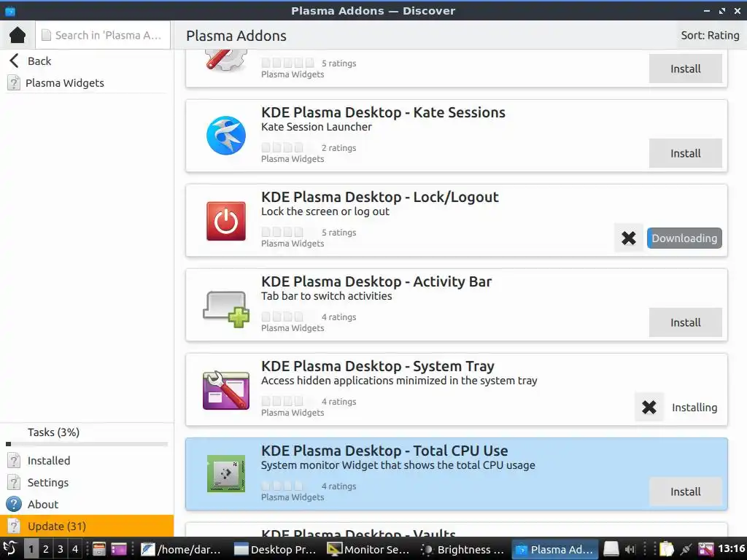Click the clipboard tray icon
The image size is (747, 560).
(x=667, y=549)
